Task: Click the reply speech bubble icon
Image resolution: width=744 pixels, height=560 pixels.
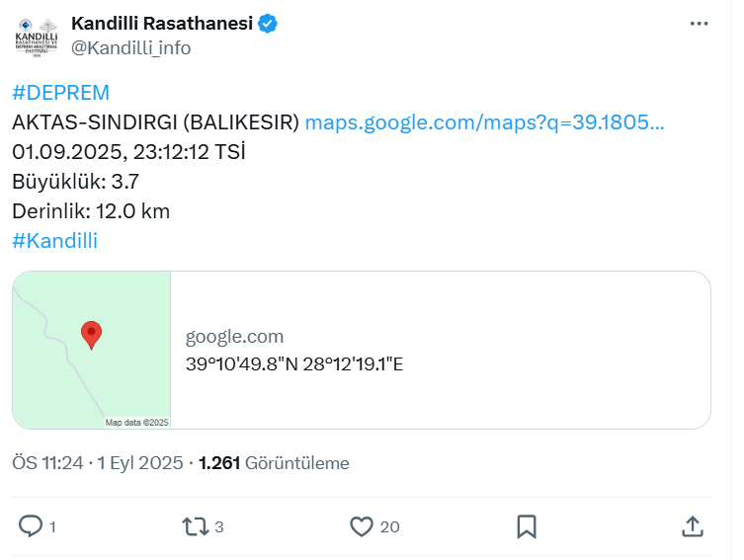Action: point(31,526)
